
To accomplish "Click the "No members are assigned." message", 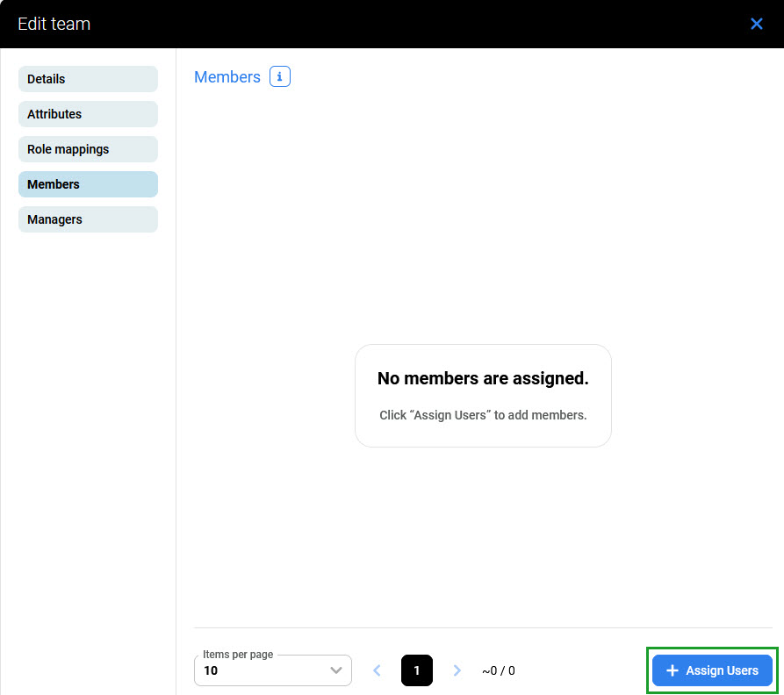I will (483, 378).
